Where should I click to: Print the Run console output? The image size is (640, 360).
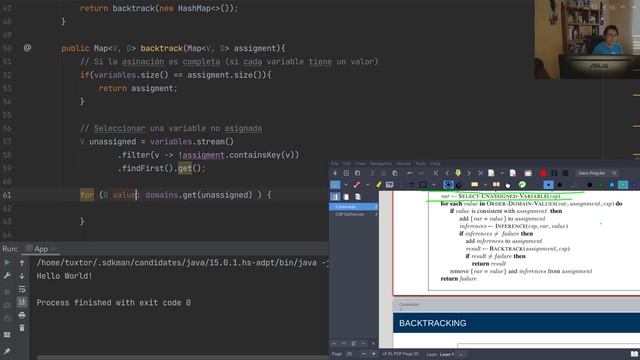click(22, 315)
